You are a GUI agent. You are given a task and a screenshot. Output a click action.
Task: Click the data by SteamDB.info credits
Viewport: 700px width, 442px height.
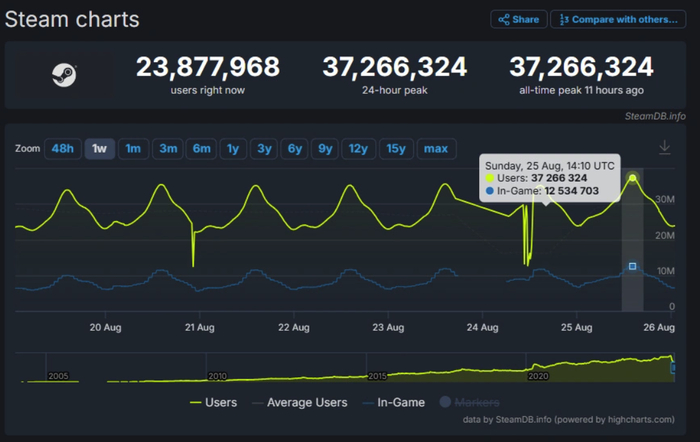click(x=569, y=419)
